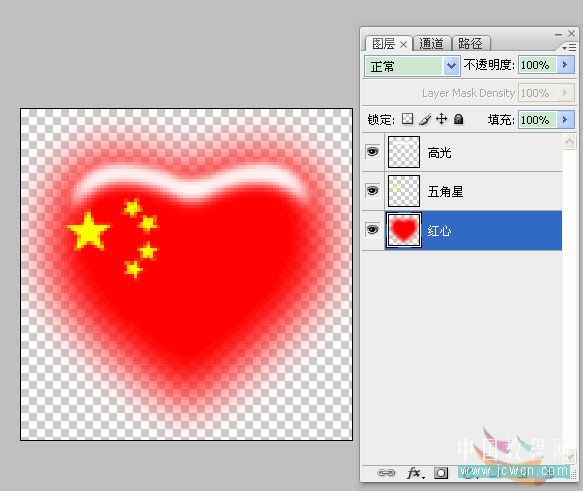The width and height of the screenshot is (583, 491).
Task: Click the 不透明度 100% value field
Action: (537, 65)
